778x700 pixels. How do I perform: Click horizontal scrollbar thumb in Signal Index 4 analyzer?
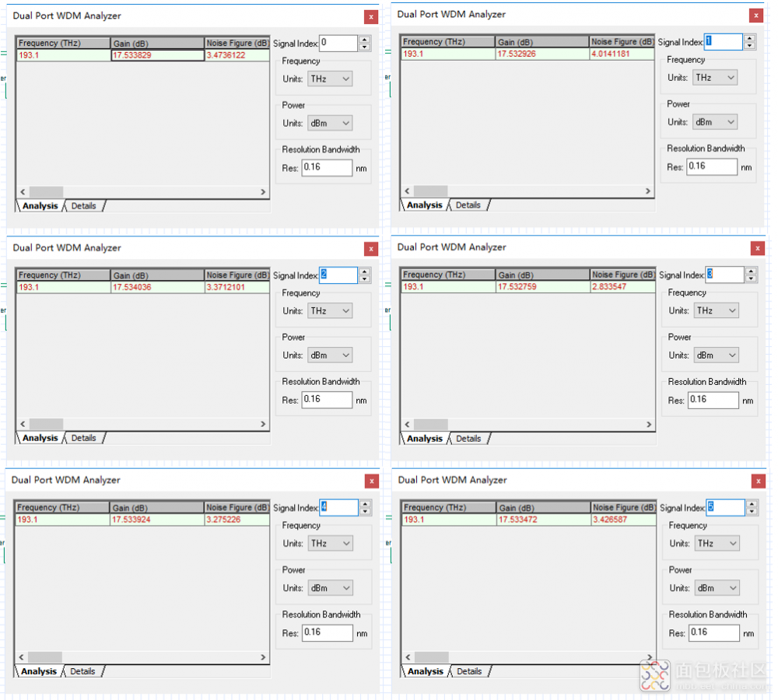pyautogui.click(x=45, y=657)
